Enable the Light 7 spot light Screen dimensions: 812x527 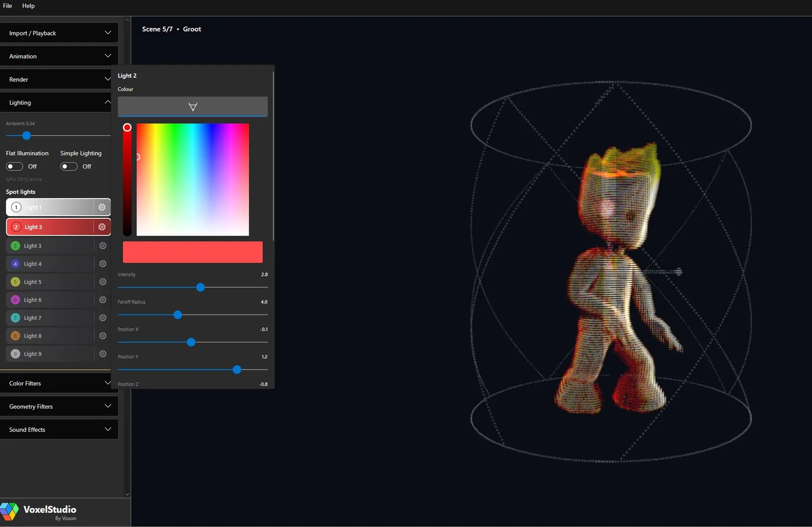pos(51,318)
